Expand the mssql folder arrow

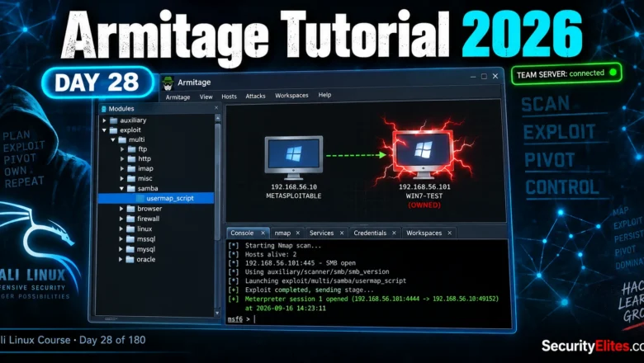click(x=121, y=238)
